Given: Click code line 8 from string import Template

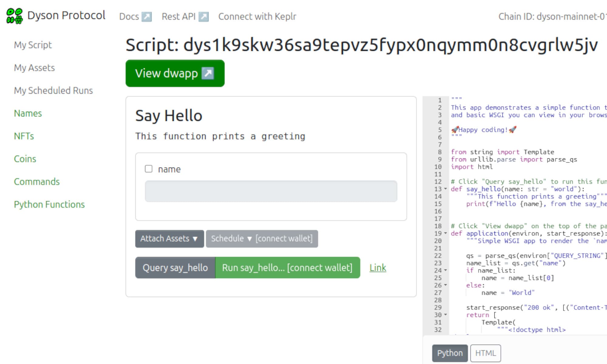Looking at the screenshot, I should [502, 152].
